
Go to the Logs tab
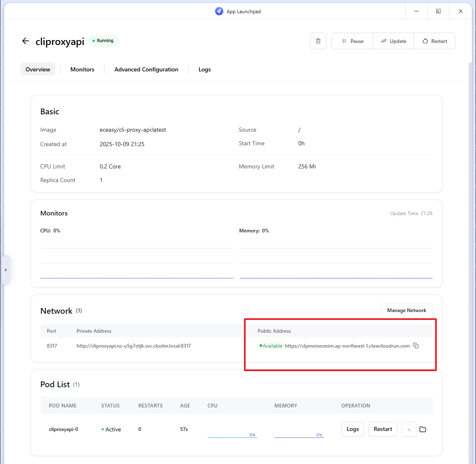pos(204,69)
